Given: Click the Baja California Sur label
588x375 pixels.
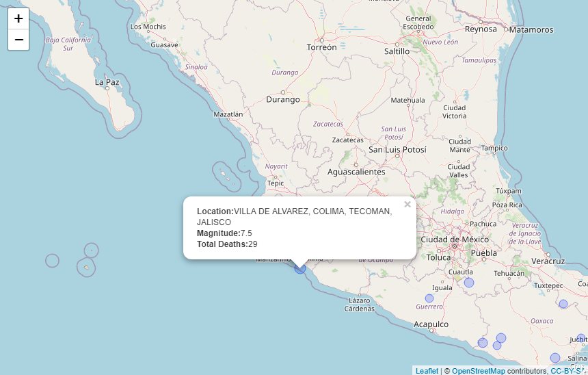Looking at the screenshot, I should [68, 44].
